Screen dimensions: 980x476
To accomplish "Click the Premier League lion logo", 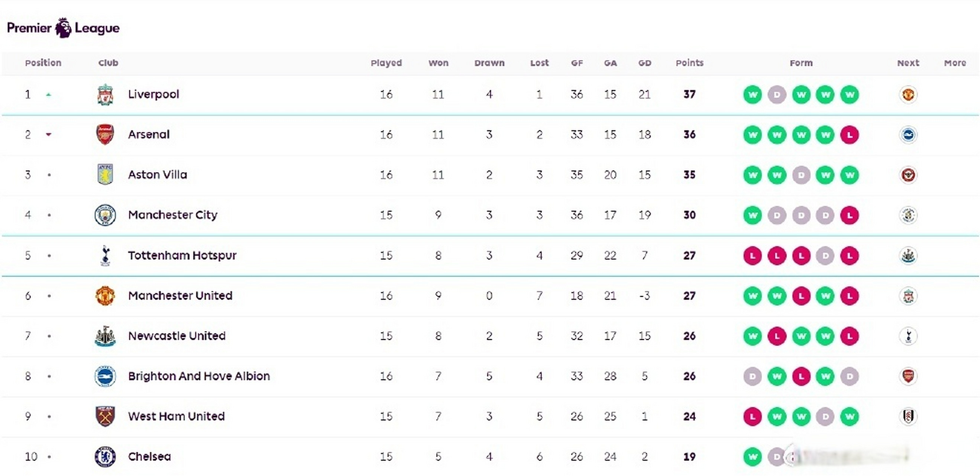I will [x=63, y=28].
